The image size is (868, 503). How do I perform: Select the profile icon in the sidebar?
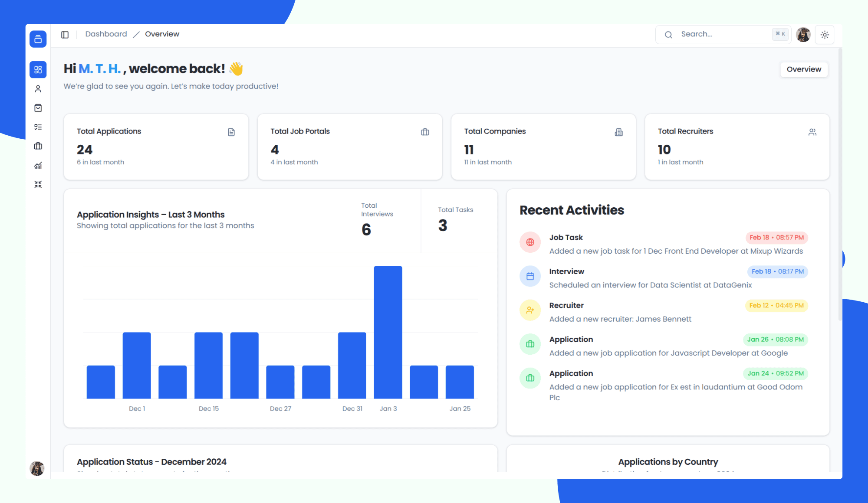38,88
